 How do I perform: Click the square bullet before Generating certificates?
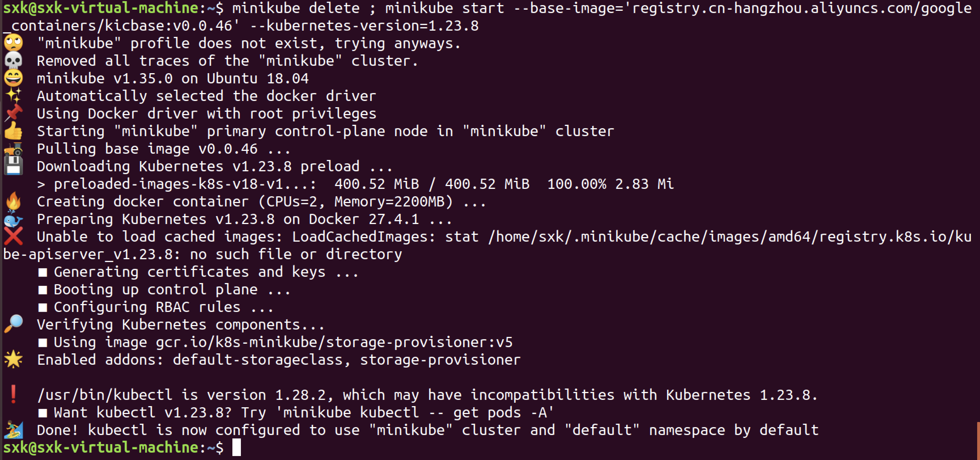pos(43,272)
